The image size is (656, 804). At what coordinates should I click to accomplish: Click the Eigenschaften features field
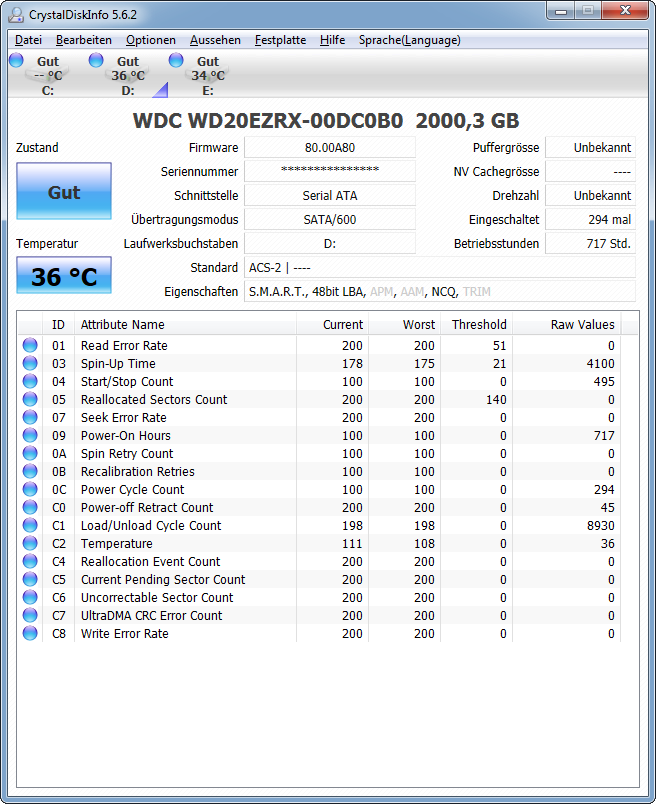click(x=440, y=291)
